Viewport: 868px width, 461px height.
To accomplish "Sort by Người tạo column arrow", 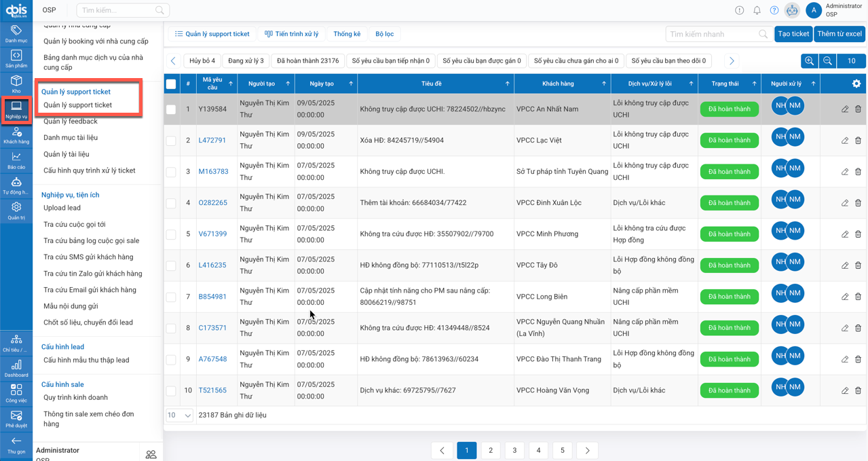I will (288, 84).
